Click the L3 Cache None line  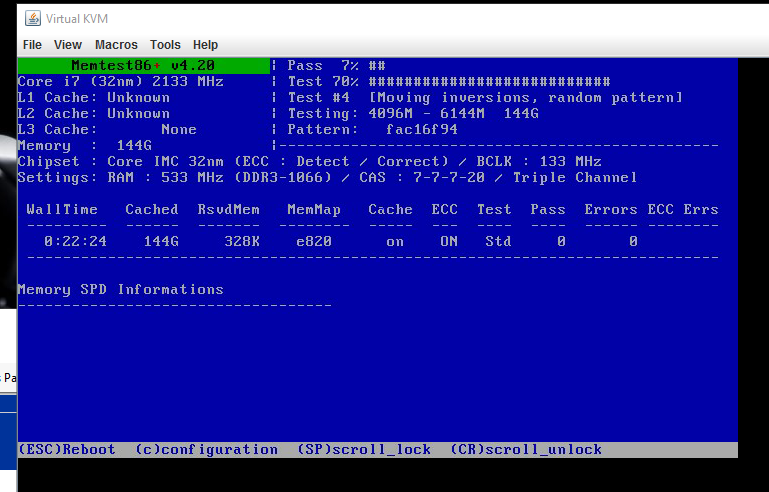tap(107, 129)
